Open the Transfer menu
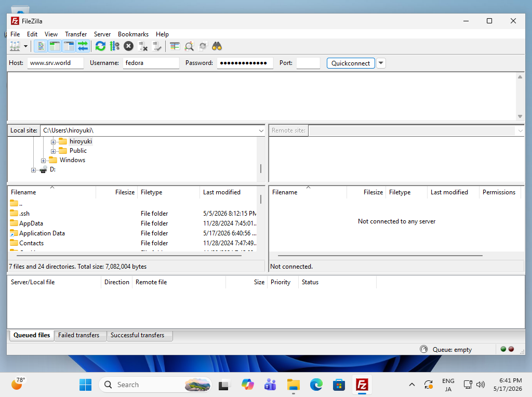 [76, 34]
